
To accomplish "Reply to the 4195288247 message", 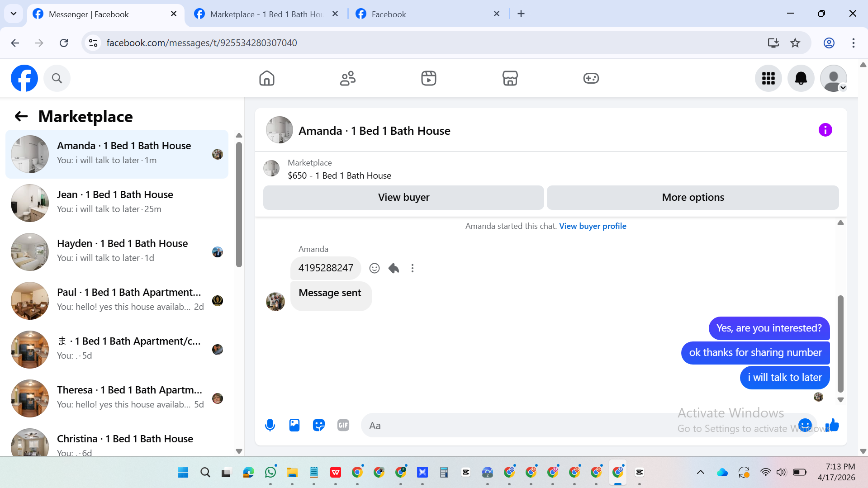I will (x=394, y=268).
